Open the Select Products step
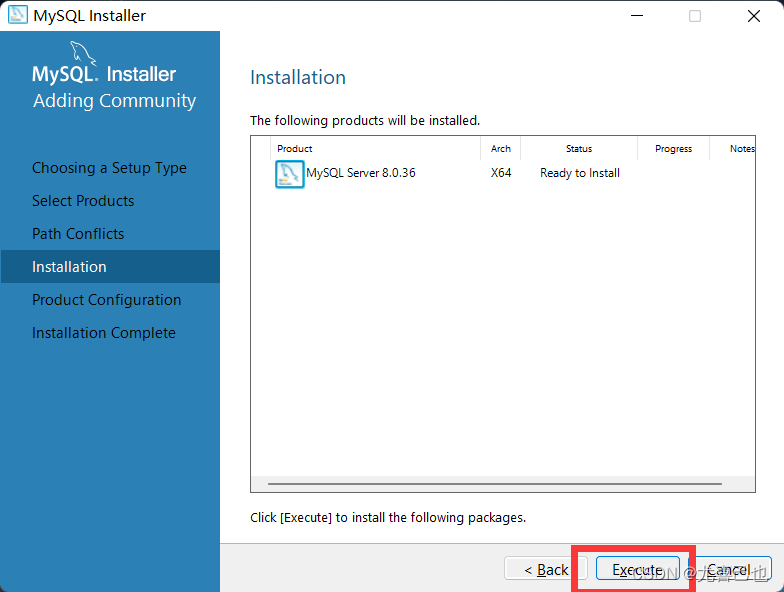Screen dimensions: 784x592 click(x=83, y=201)
